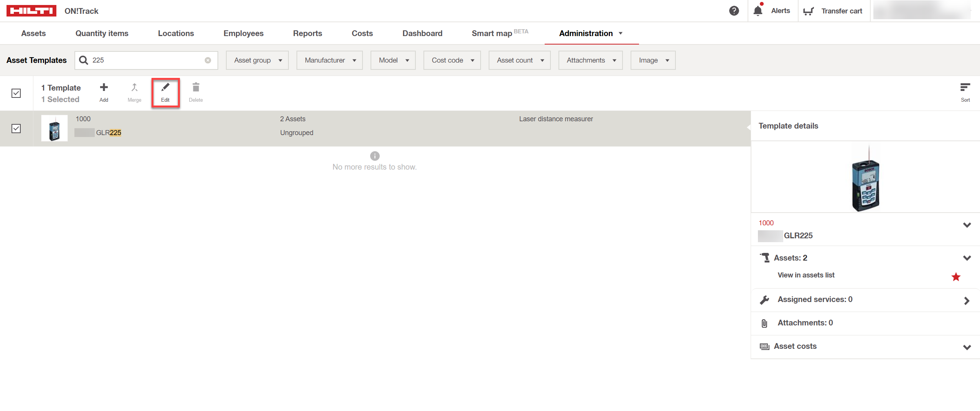This screenshot has width=980, height=411.
Task: Switch to the Reports tab
Action: [308, 33]
